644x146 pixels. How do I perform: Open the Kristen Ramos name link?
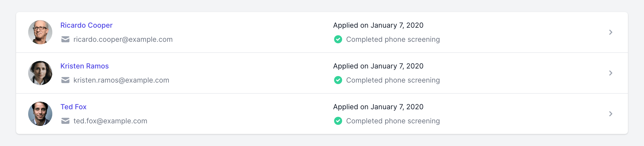[85, 66]
